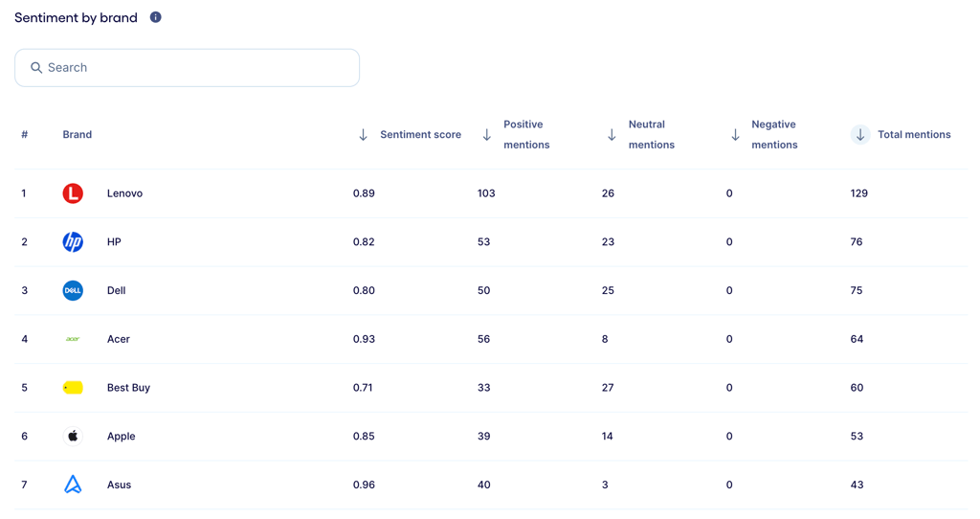Click the Lenovo red logo icon
The width and height of the screenshot is (980, 519).
(x=73, y=193)
